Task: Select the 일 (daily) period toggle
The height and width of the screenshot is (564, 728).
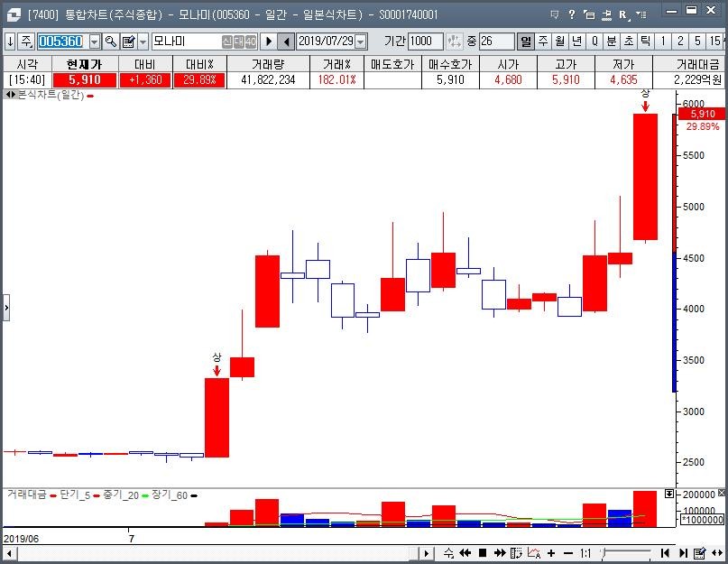Action: [x=526, y=42]
